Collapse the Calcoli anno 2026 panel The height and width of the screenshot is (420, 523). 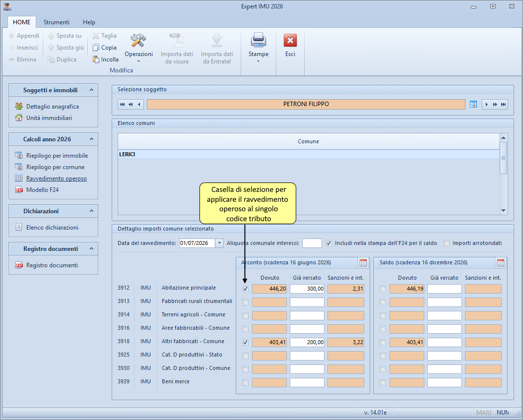(91, 139)
